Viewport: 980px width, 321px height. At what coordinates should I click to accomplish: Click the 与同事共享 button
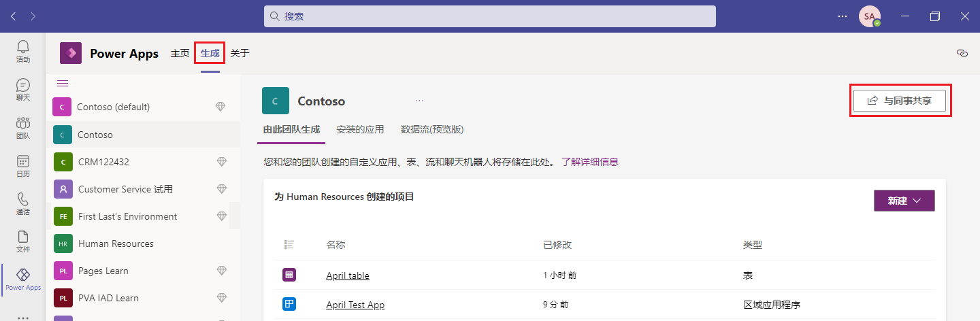900,101
